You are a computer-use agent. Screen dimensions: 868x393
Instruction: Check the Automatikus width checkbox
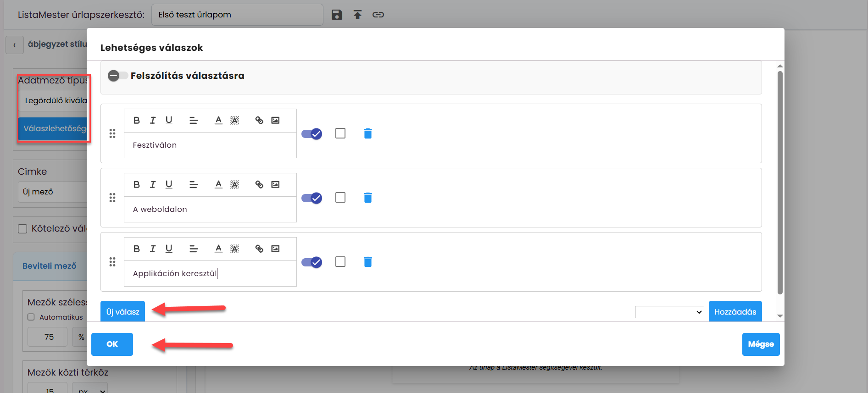31,317
